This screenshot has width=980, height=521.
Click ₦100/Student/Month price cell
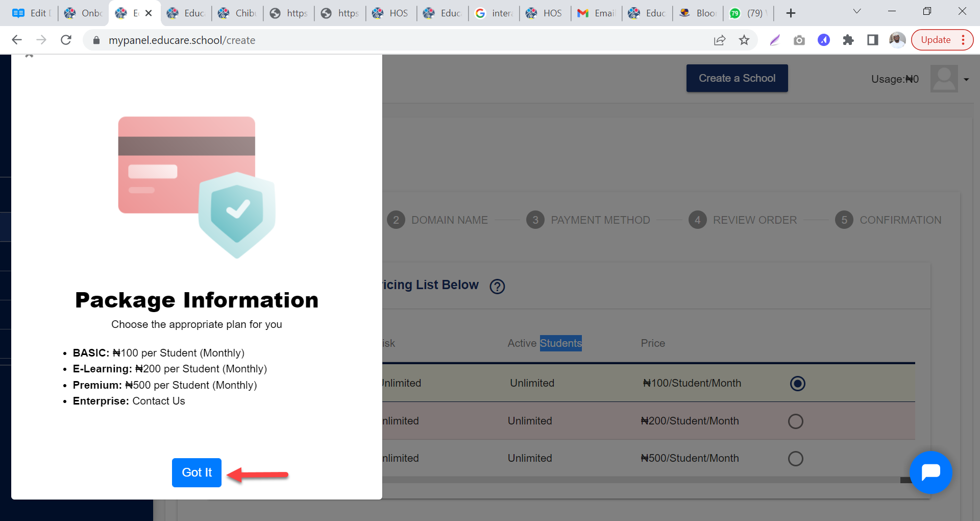pyautogui.click(x=692, y=383)
